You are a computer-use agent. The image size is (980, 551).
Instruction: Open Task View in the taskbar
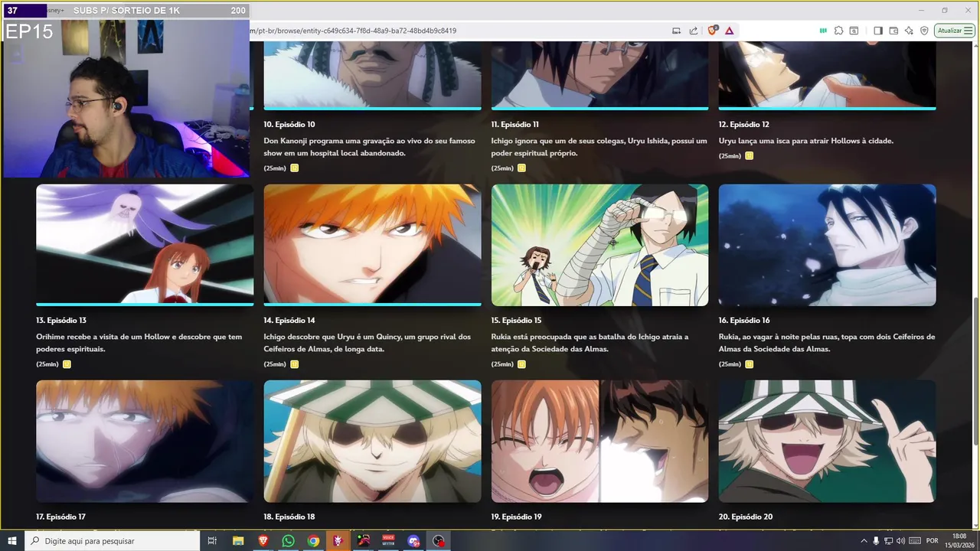212,540
